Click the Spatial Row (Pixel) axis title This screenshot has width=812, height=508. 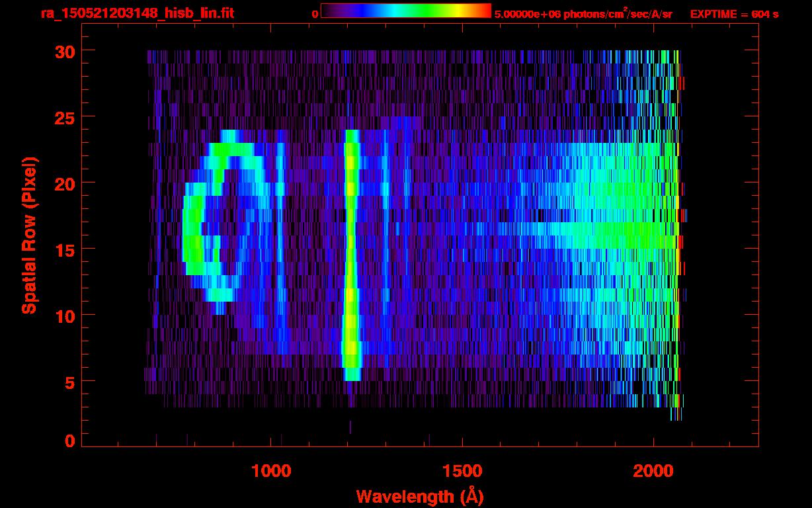click(29, 235)
